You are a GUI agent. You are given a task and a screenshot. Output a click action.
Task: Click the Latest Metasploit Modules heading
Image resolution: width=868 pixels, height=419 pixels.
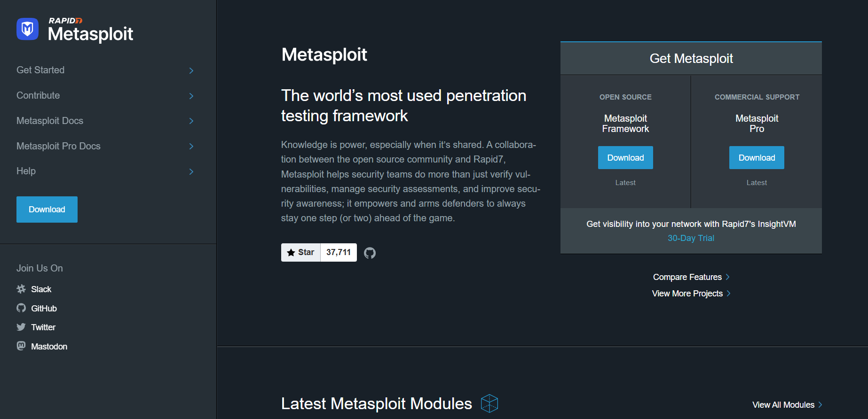coord(376,403)
